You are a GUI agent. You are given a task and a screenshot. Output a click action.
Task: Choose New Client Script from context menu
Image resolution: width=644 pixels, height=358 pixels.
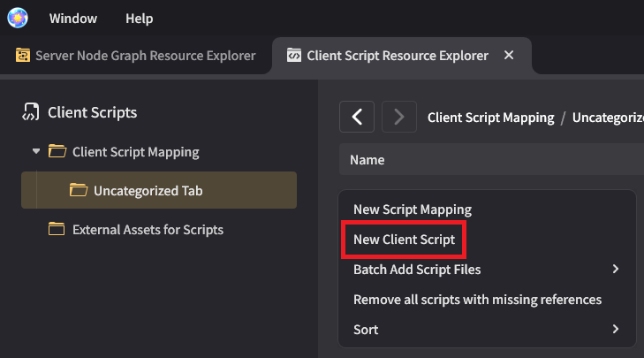pyautogui.click(x=404, y=240)
